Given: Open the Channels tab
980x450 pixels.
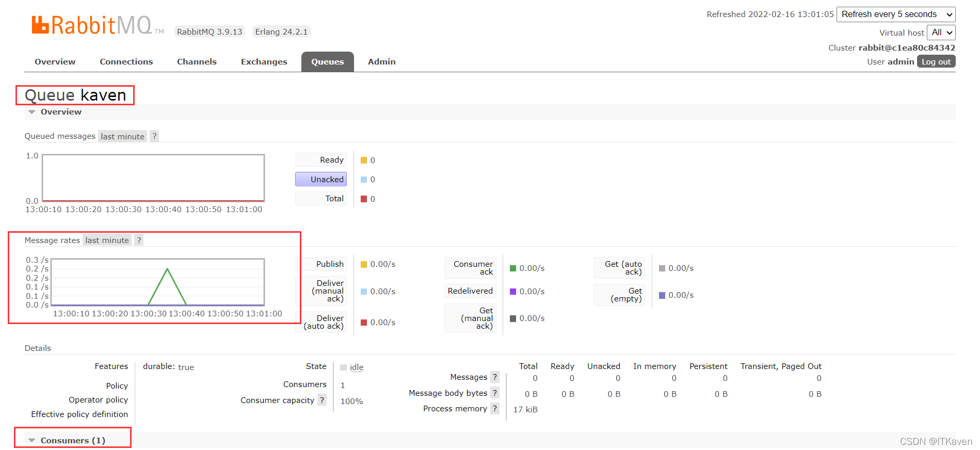Looking at the screenshot, I should pos(197,62).
